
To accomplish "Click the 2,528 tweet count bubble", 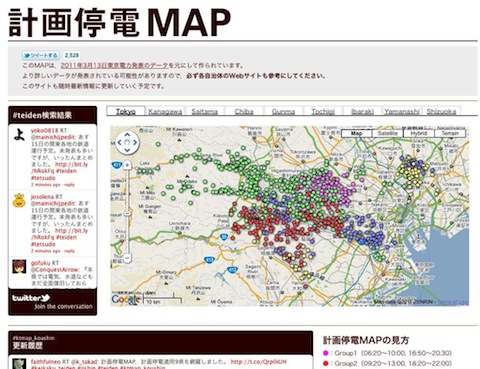I will click(72, 55).
